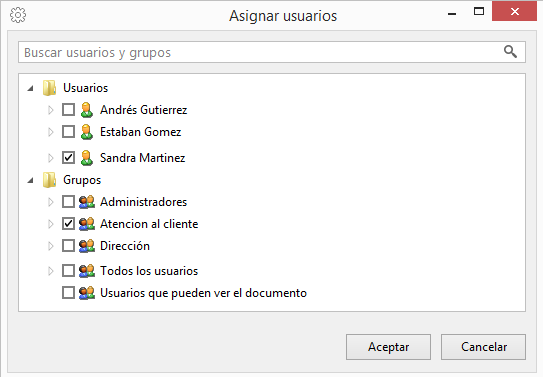Click the Todos los usuarios group icon
Screen dimensions: 543x377
coord(87,271)
